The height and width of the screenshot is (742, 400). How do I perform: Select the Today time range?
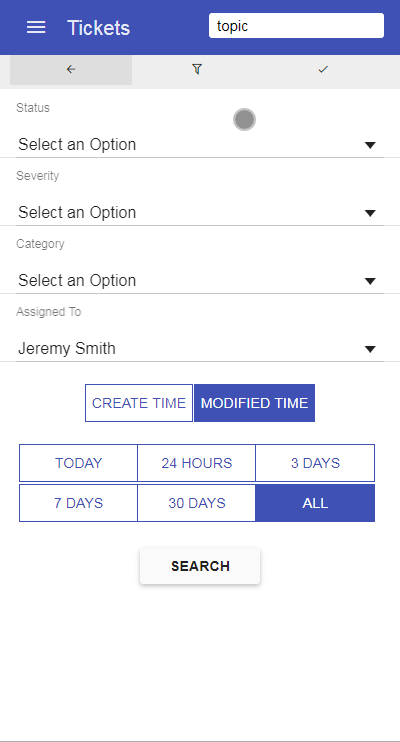(79, 463)
